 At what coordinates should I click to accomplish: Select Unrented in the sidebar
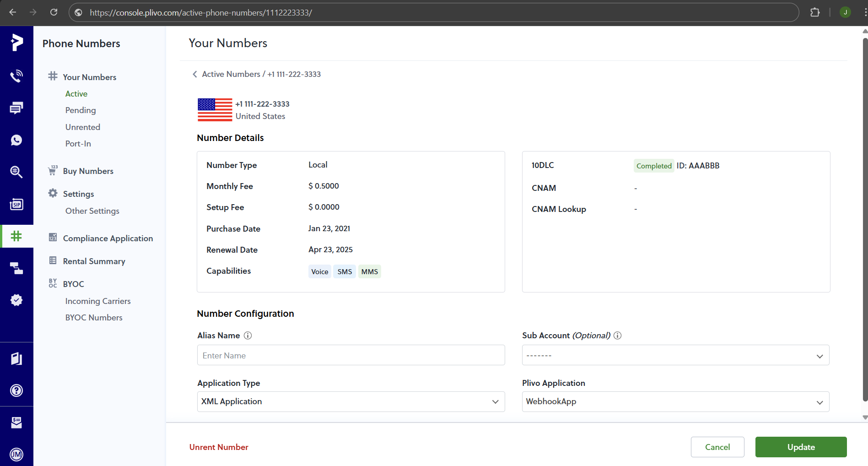pyautogui.click(x=83, y=127)
